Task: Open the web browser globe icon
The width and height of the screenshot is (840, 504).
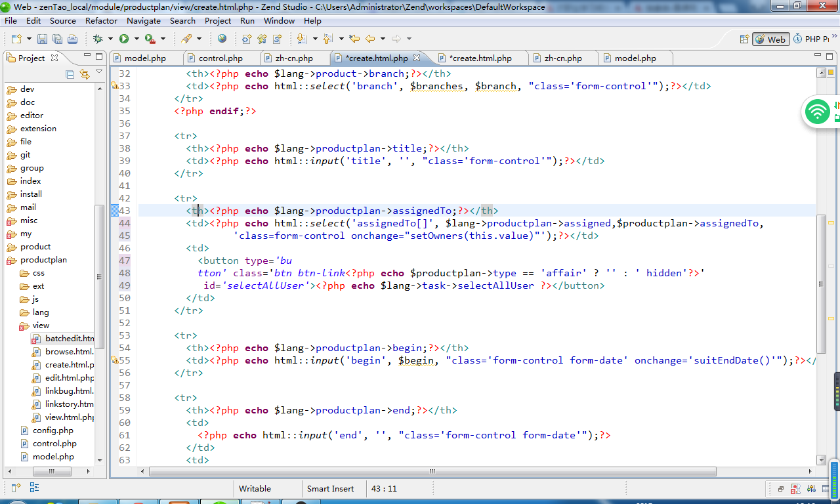Action: (222, 39)
